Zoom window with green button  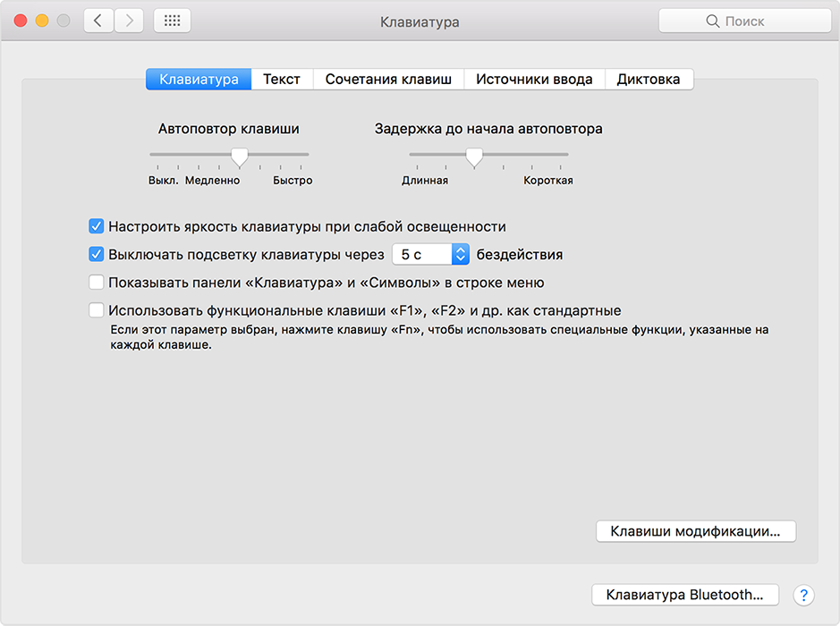[62, 21]
